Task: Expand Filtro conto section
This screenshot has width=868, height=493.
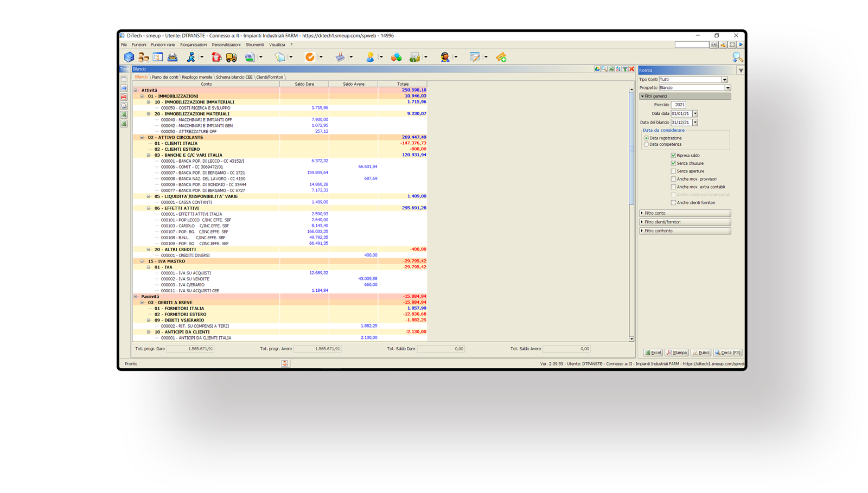Action: 685,213
